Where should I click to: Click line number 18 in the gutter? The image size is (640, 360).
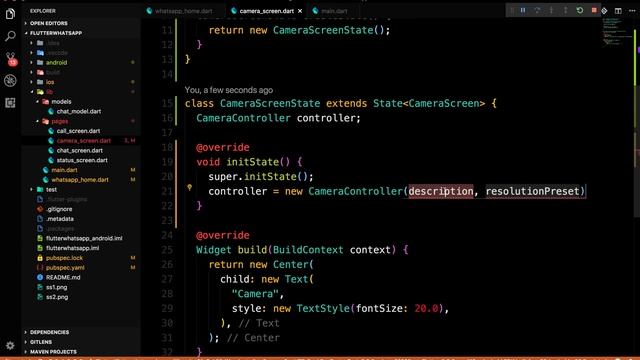click(167, 147)
